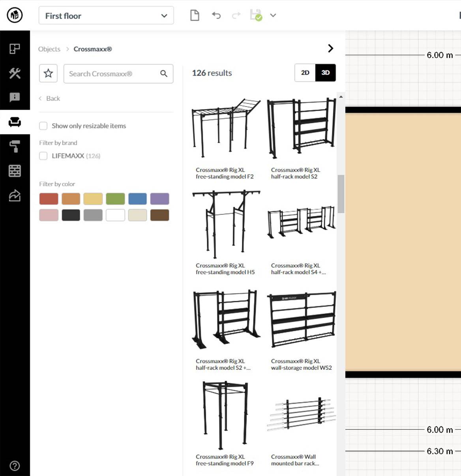Check the LIFEMAXX brand filter

pyautogui.click(x=43, y=156)
